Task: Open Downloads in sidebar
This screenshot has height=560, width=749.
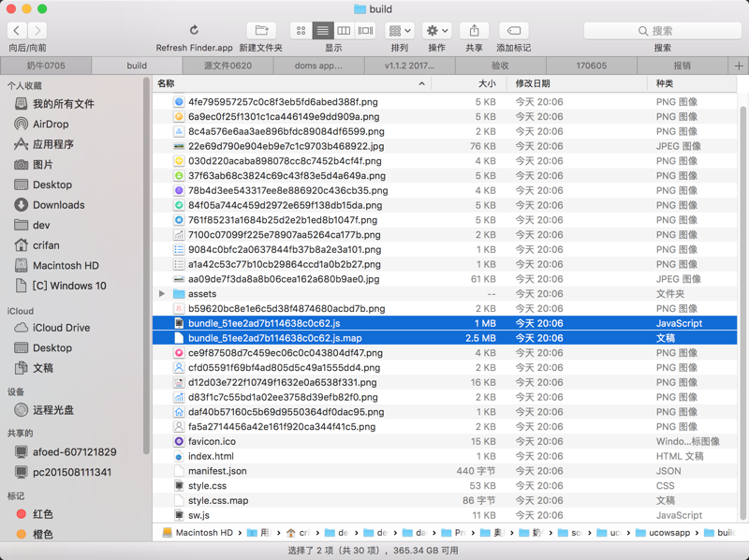Action: tap(58, 205)
